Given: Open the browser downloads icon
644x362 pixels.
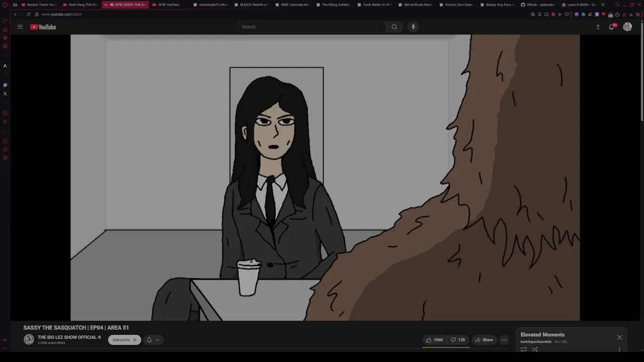Looking at the screenshot, I should 631,15.
